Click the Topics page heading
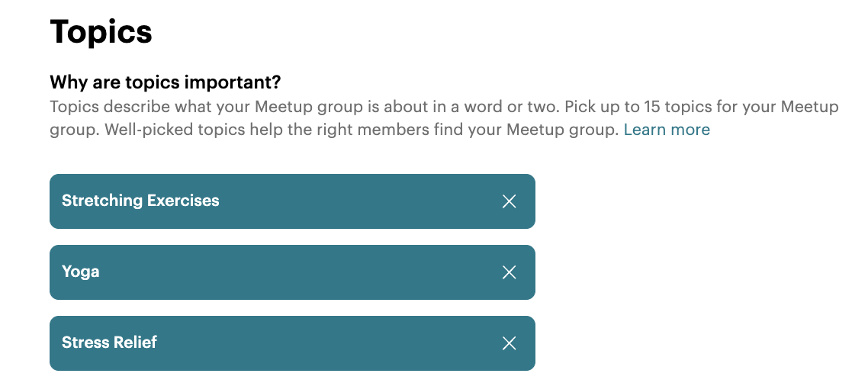 101,32
